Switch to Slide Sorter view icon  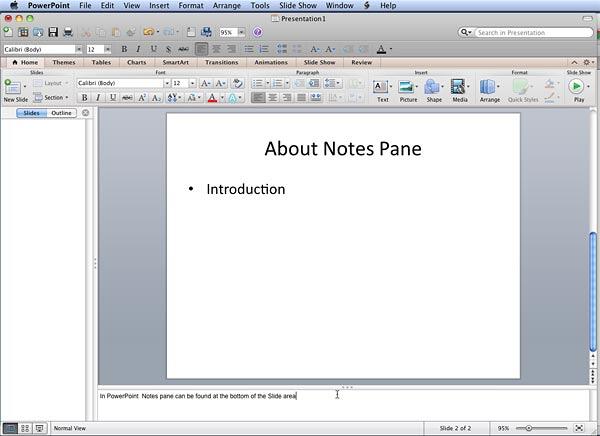pos(25,428)
